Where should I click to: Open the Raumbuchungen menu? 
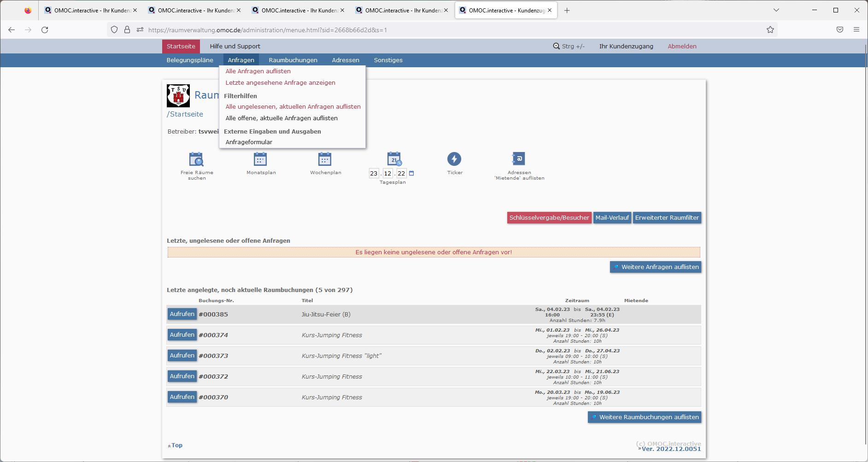click(293, 60)
